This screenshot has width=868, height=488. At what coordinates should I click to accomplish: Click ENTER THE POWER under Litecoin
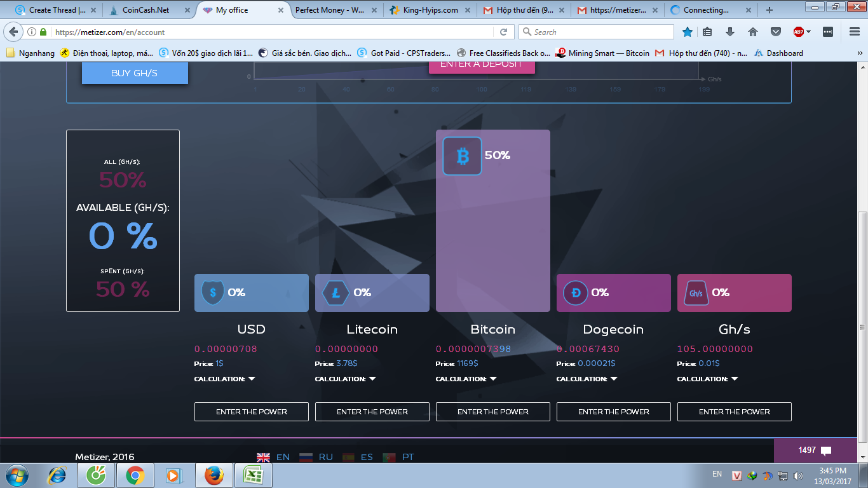(x=372, y=412)
